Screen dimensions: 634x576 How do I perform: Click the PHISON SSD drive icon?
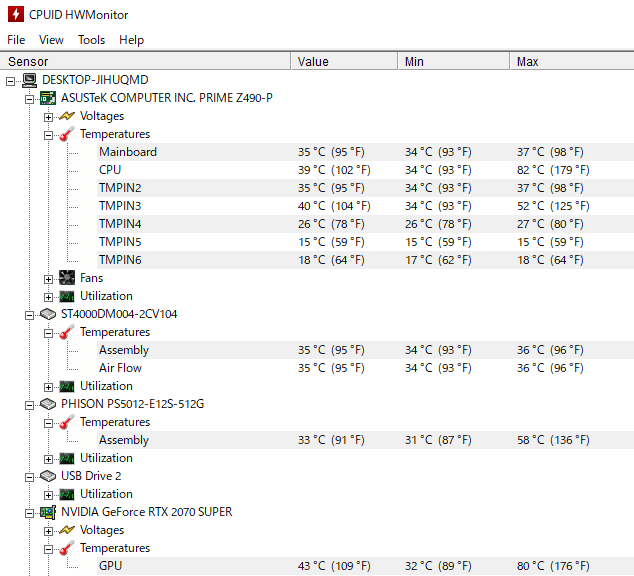click(48, 404)
